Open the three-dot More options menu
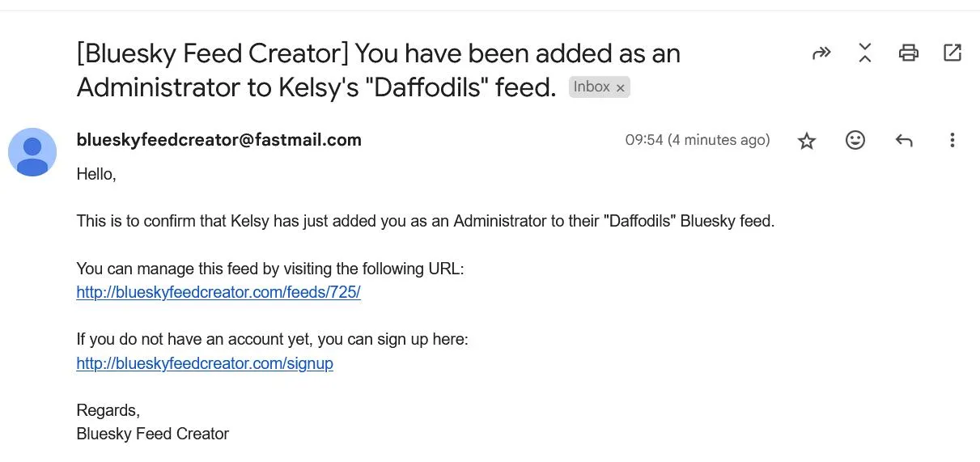The height and width of the screenshot is (462, 980). point(952,141)
